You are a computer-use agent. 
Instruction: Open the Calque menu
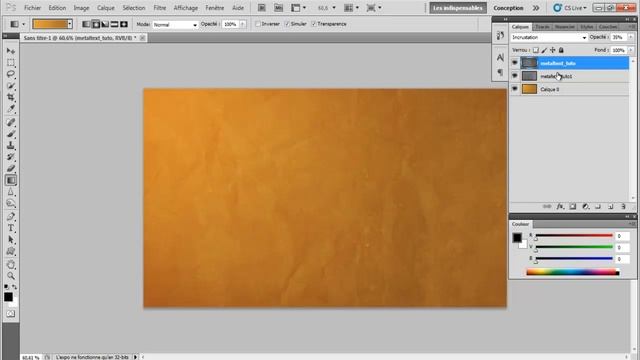pos(105,8)
